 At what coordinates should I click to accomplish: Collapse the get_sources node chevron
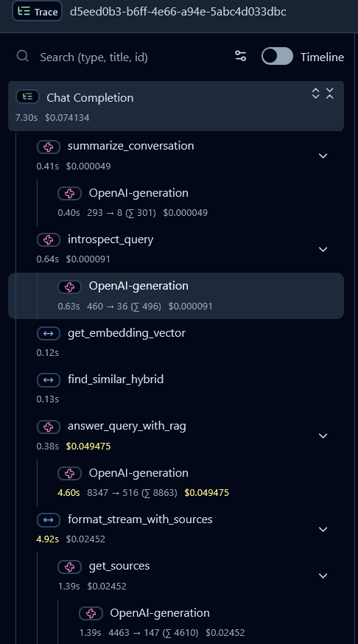pos(323,575)
